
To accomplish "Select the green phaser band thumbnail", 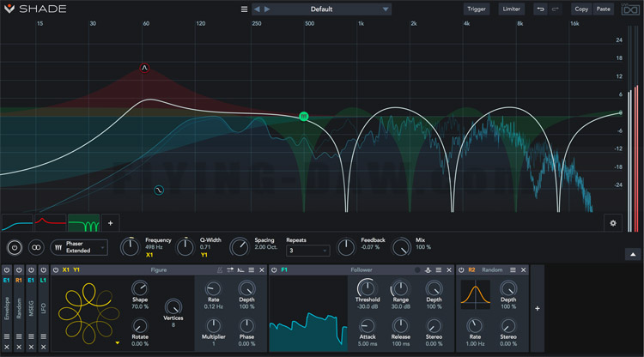I will pos(84,223).
